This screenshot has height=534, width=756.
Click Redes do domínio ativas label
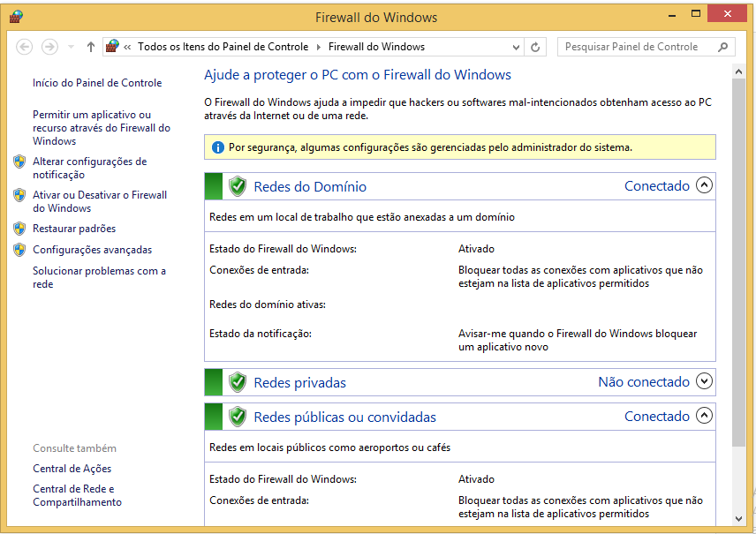point(268,305)
